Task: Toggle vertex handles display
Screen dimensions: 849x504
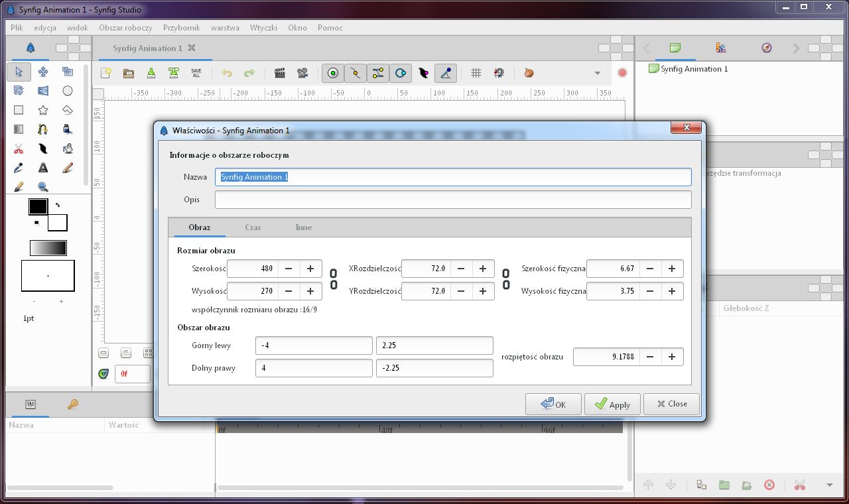Action: 356,73
